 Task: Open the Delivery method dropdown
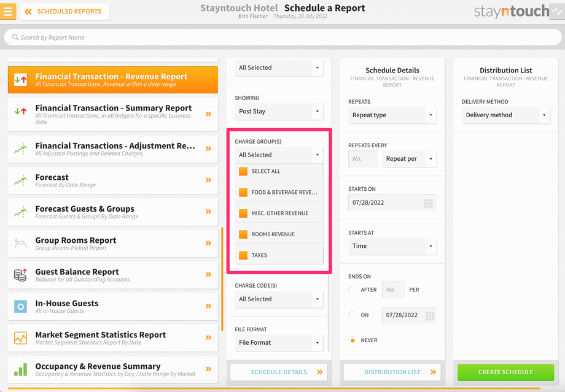point(506,115)
